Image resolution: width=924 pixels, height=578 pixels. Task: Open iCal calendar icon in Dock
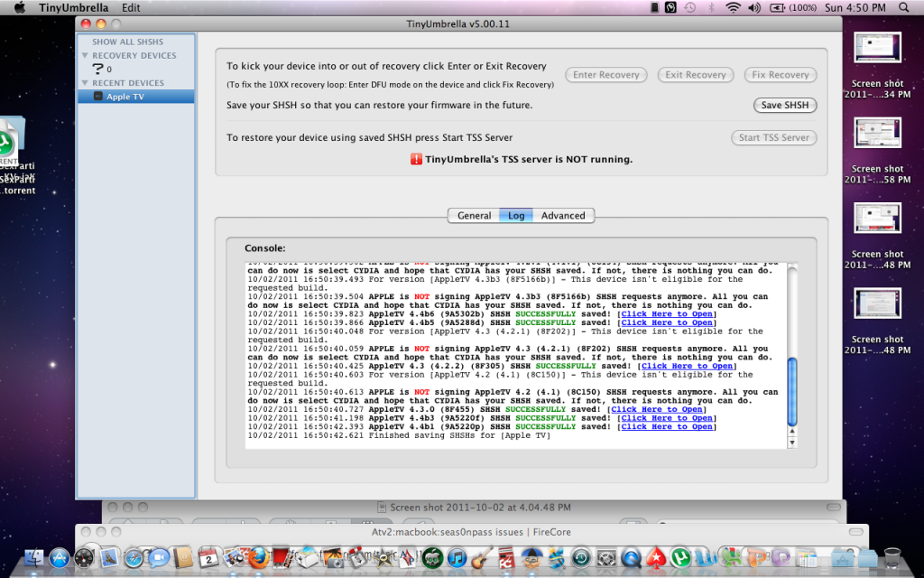click(208, 558)
